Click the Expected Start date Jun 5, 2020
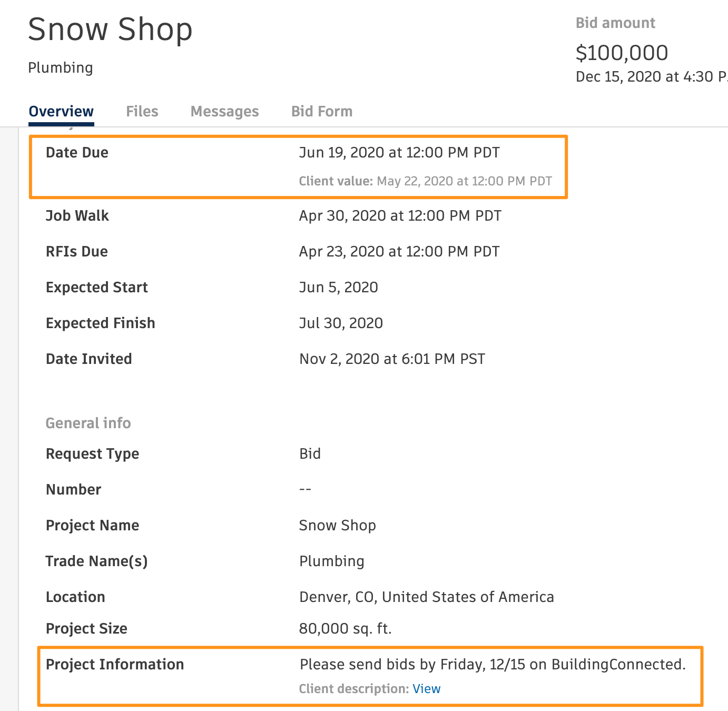Viewport: 728px width, 711px height. pos(338,288)
